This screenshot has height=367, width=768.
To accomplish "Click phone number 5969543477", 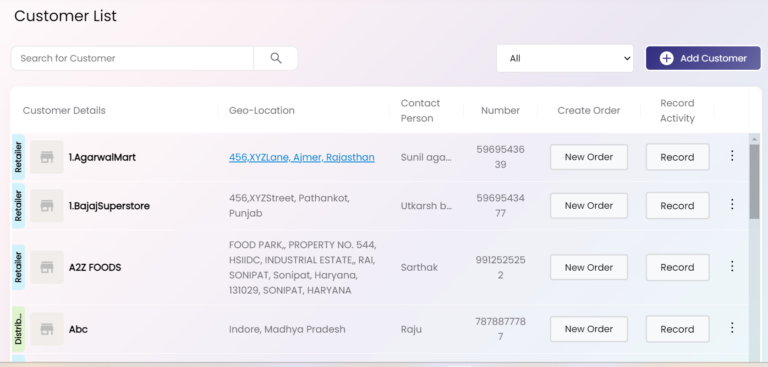I will click(500, 206).
